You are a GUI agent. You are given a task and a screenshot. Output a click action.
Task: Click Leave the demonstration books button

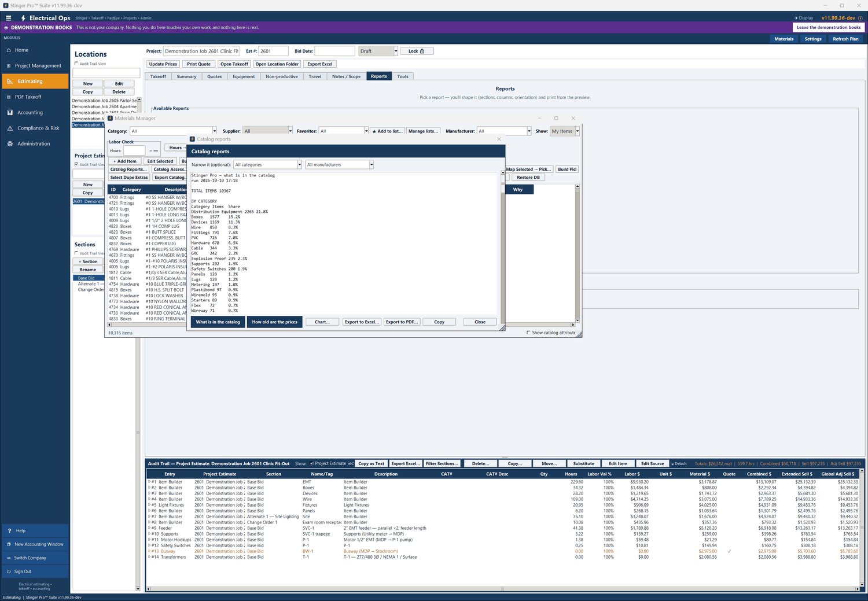click(x=829, y=27)
